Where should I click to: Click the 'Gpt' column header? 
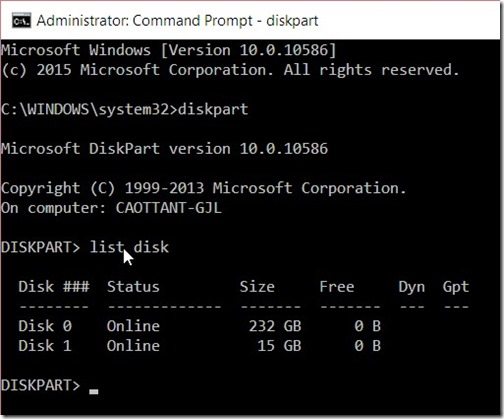coord(456,287)
